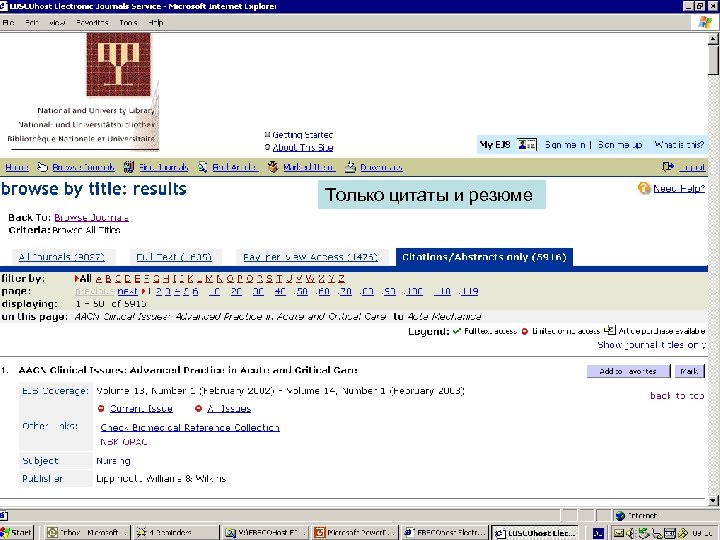Click the library logo image

(x=118, y=65)
